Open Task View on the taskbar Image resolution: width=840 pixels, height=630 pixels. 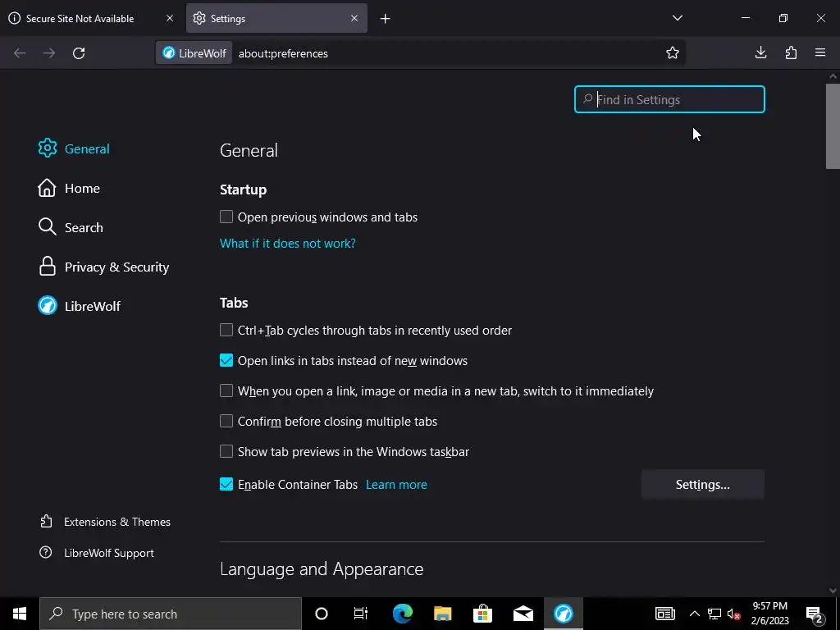tap(361, 614)
